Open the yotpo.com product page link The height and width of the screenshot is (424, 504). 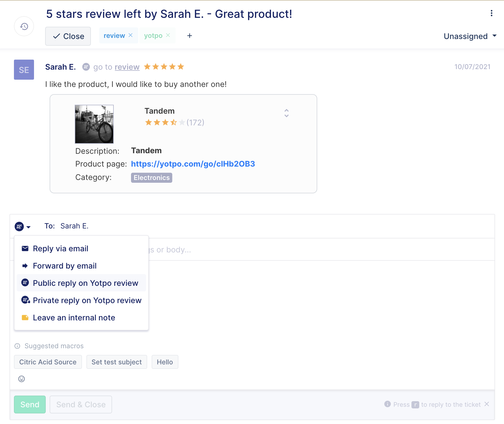tap(193, 164)
